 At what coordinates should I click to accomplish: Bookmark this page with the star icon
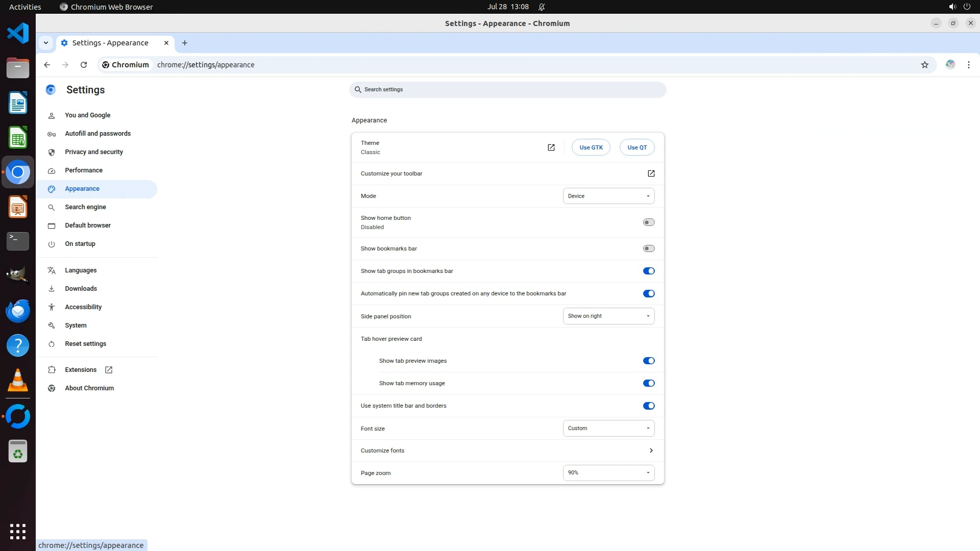tap(924, 65)
